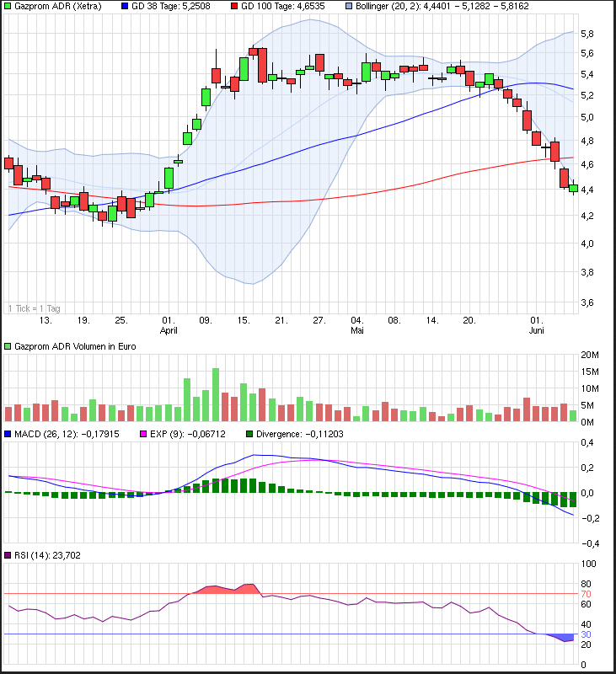Viewport: 616px width, 674px height.
Task: Click the 4,4 price axis label
Action: coord(587,190)
